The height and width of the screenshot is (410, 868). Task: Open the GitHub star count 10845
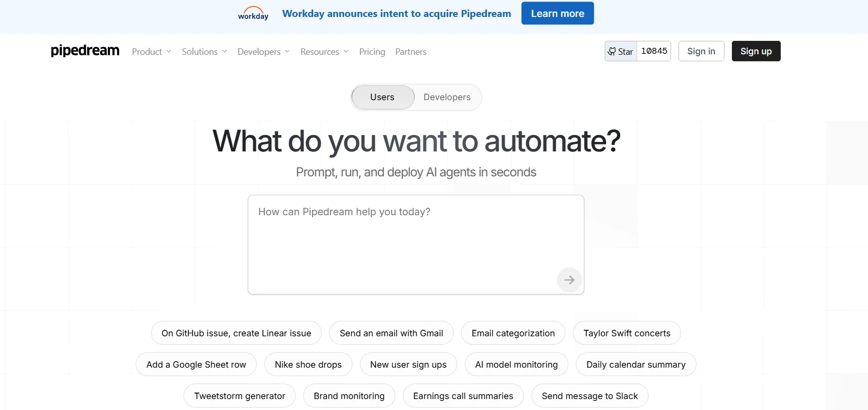[654, 51]
